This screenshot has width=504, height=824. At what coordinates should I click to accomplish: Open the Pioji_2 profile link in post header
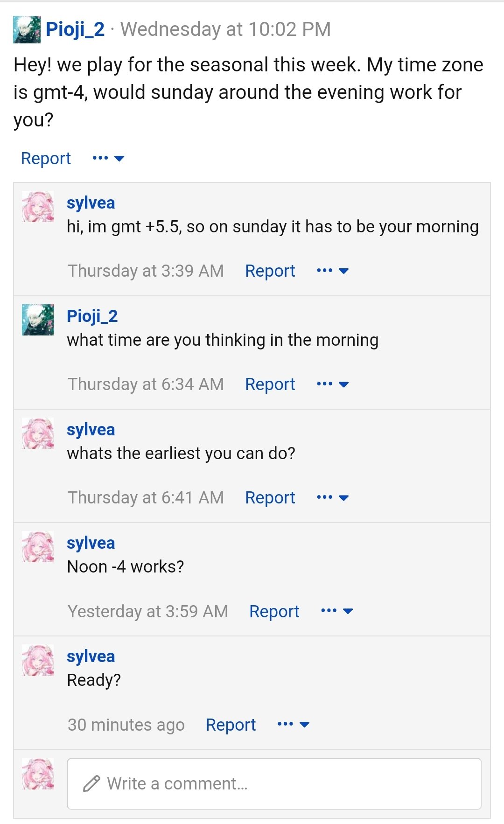75,29
